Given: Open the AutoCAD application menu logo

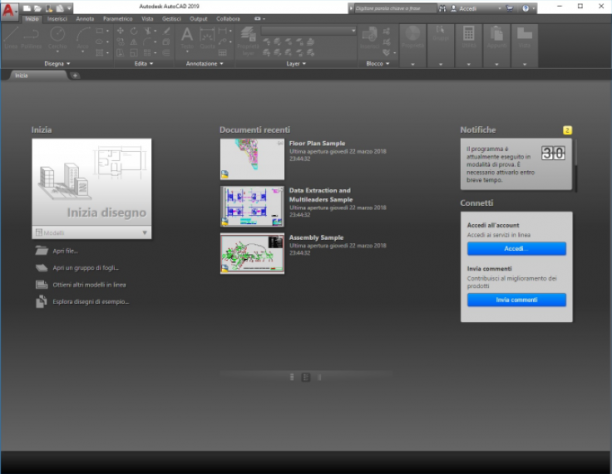Looking at the screenshot, I should (9, 10).
